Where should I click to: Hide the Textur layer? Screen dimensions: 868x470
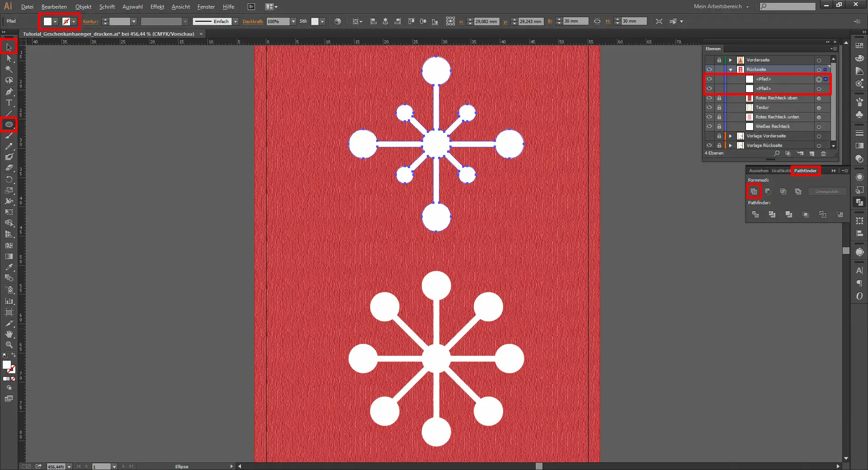(709, 108)
